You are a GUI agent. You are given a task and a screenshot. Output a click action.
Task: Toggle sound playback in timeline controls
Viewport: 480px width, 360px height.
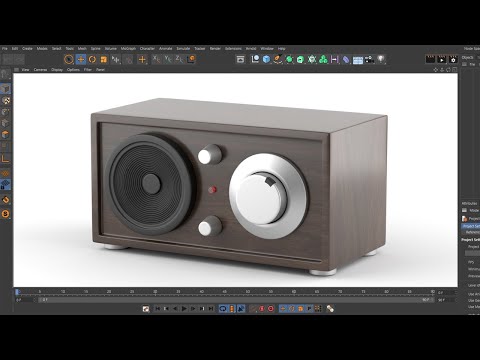pyautogui.click(x=241, y=309)
